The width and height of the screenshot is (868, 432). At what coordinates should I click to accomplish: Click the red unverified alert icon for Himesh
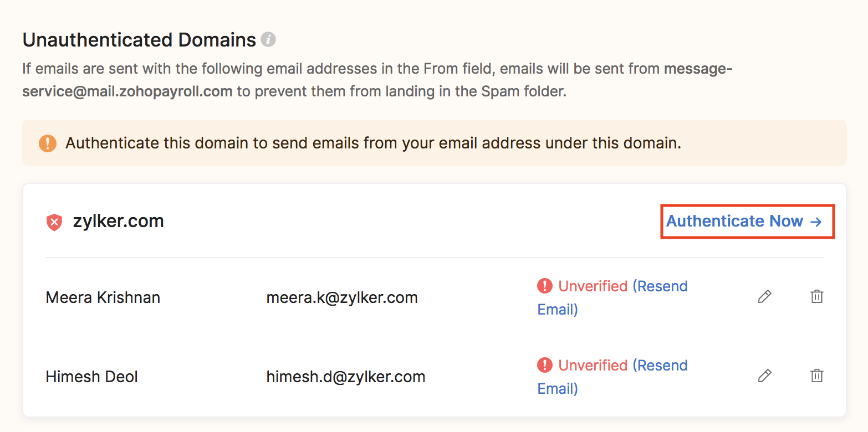point(545,365)
